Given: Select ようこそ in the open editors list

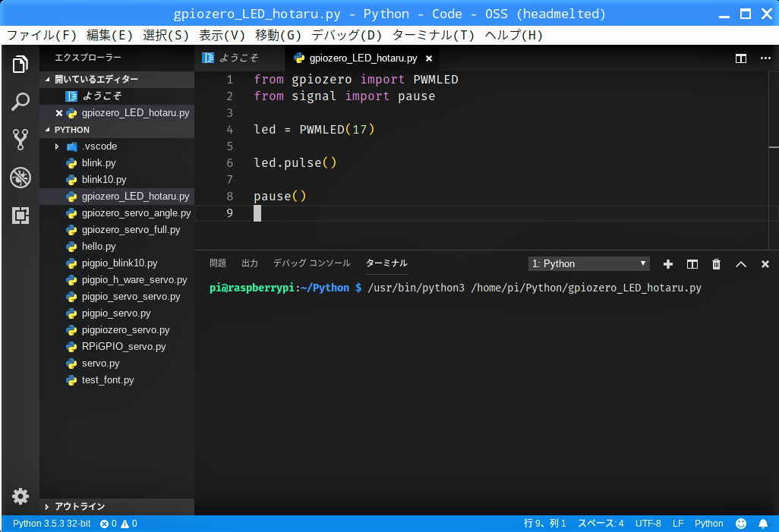Looking at the screenshot, I should (x=117, y=96).
